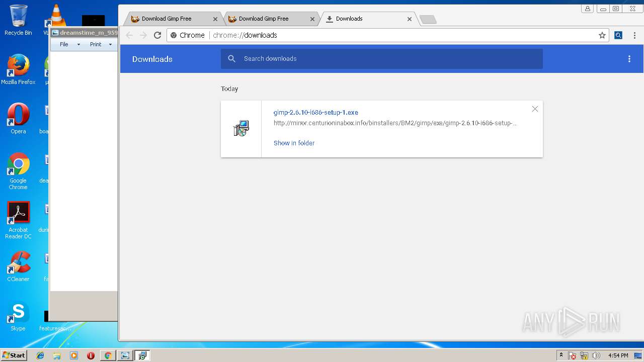Click the 4:54 PM taskbar clock
Image resolution: width=644 pixels, height=362 pixels.
pyautogui.click(x=618, y=355)
